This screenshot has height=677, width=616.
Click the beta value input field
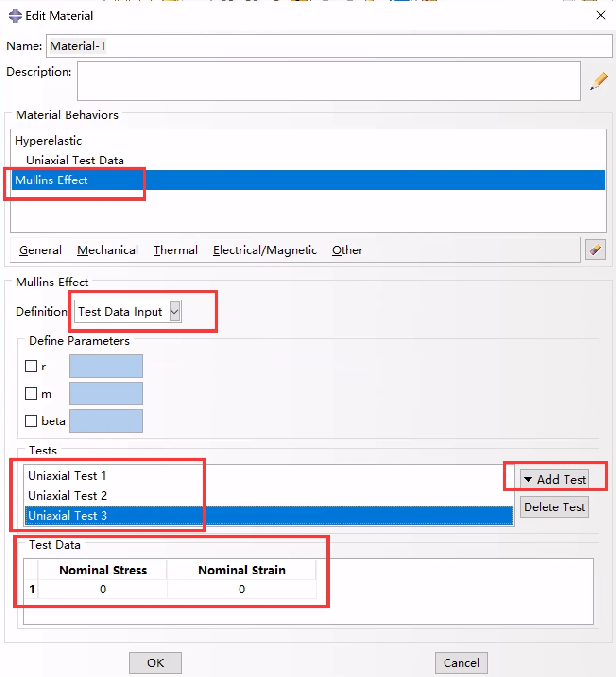(106, 421)
